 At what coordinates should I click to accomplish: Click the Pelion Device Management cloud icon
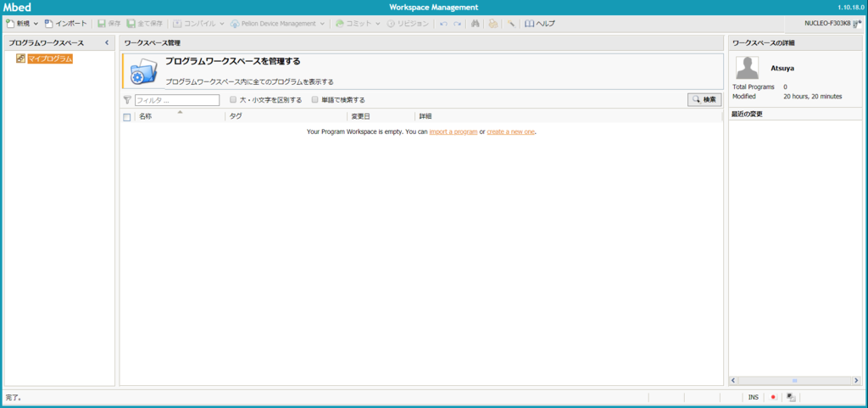pyautogui.click(x=234, y=24)
